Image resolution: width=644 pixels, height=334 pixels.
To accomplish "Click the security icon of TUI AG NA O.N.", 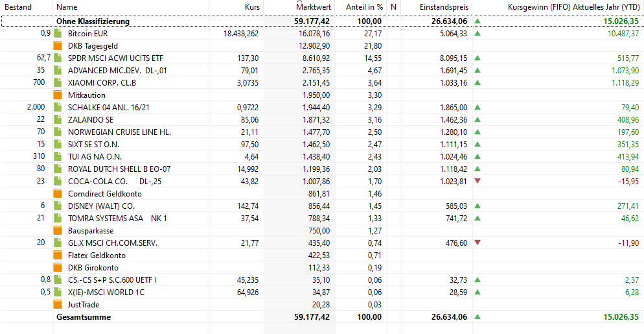I will click(58, 157).
